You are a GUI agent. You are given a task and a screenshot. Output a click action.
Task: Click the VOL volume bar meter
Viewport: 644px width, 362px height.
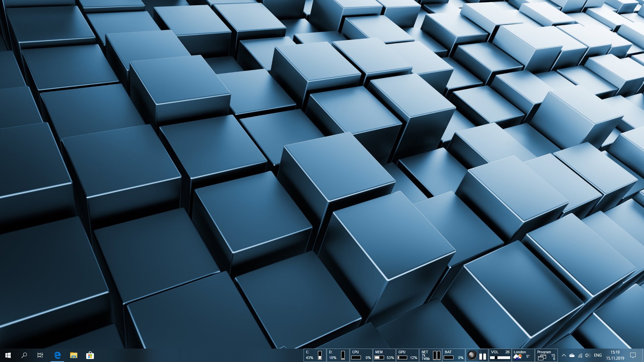point(500,355)
